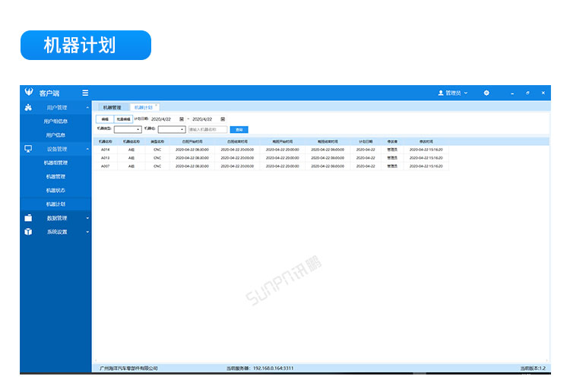570x392 pixels.
Task: Click the 设备管理 monitor icon in sidebar
Action: click(x=28, y=149)
